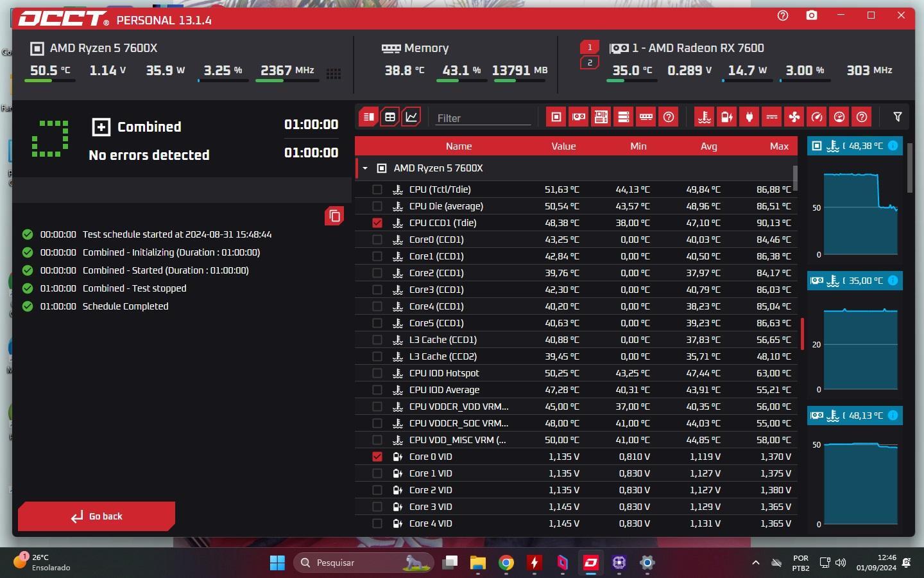Show only fan sensors
This screenshot has width=924, height=578.
coord(794,117)
